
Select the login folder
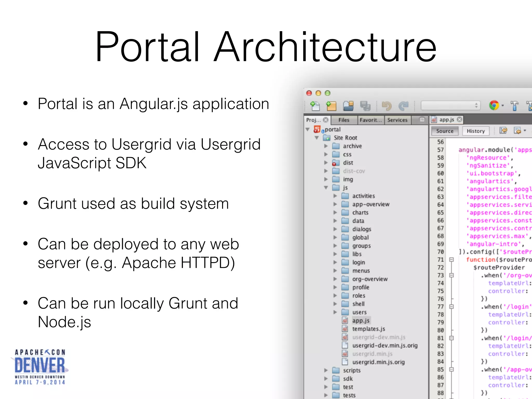(x=358, y=262)
